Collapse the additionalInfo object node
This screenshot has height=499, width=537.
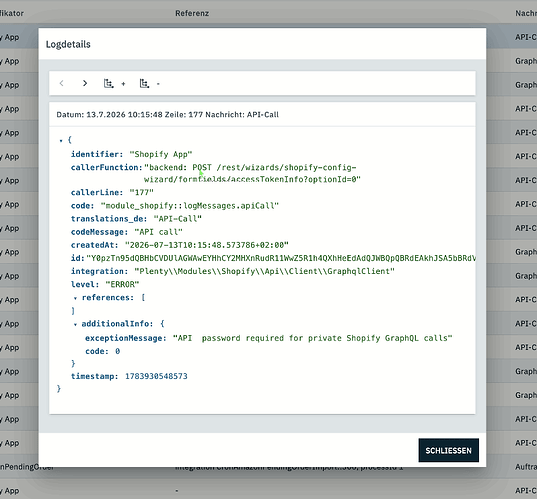click(x=75, y=324)
